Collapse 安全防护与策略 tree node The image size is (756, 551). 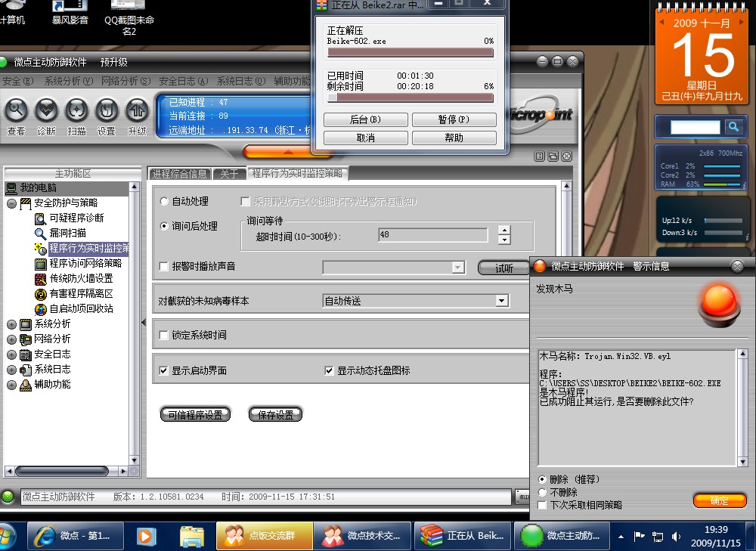pyautogui.click(x=12, y=203)
